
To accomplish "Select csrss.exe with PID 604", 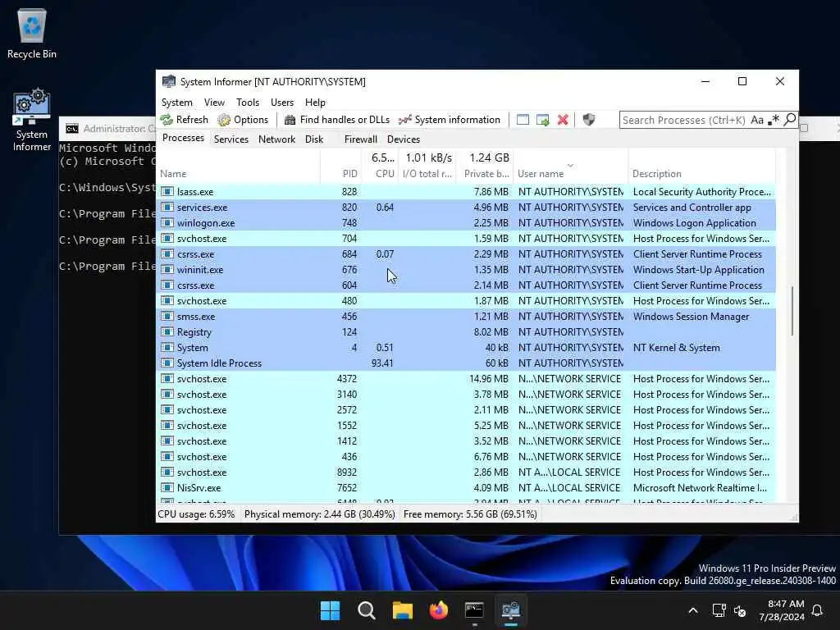I will (x=466, y=285).
